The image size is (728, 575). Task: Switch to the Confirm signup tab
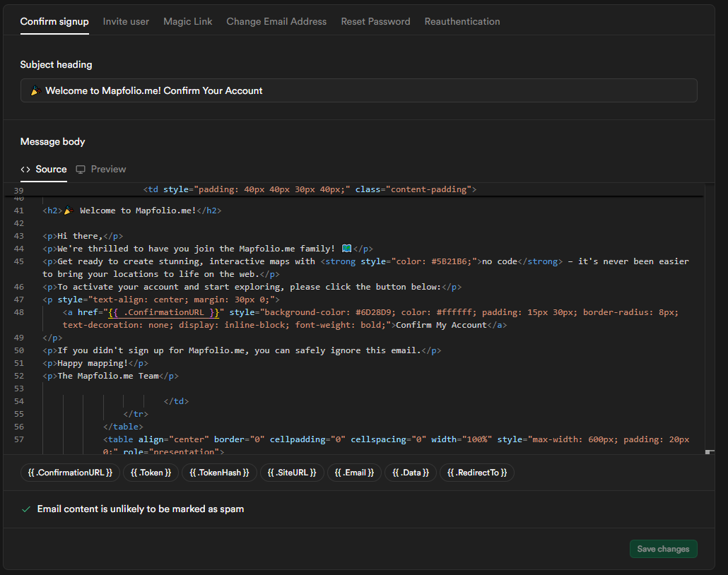click(x=54, y=21)
